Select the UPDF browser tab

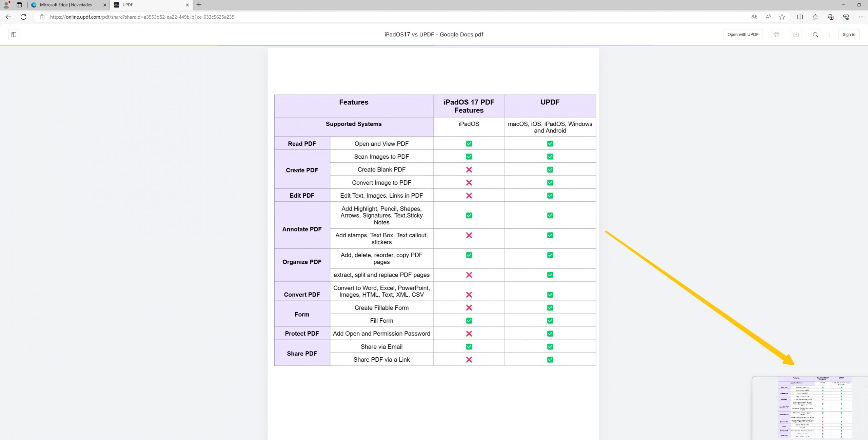[151, 5]
